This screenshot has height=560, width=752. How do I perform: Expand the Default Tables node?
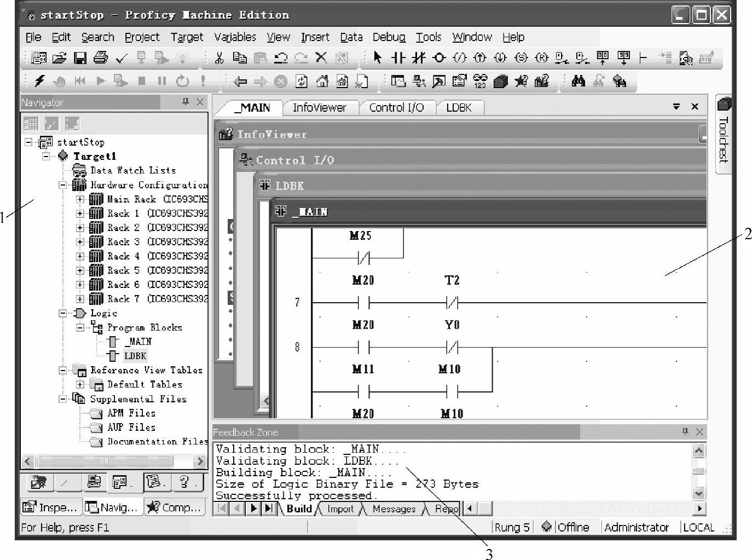[x=80, y=384]
